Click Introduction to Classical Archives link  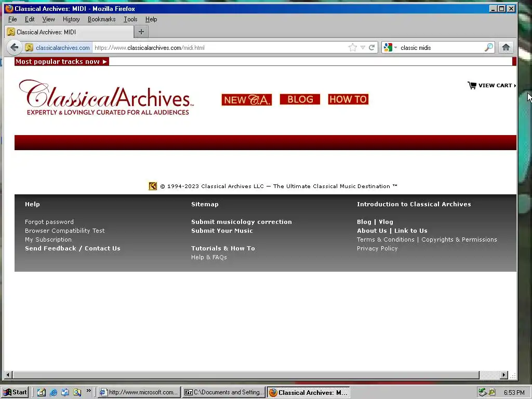414,204
